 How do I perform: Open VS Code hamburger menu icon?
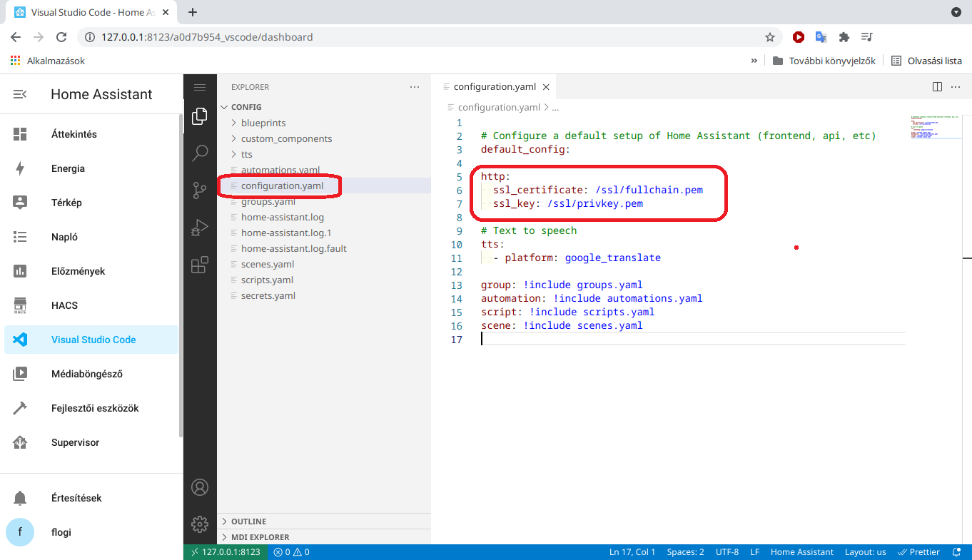(200, 87)
